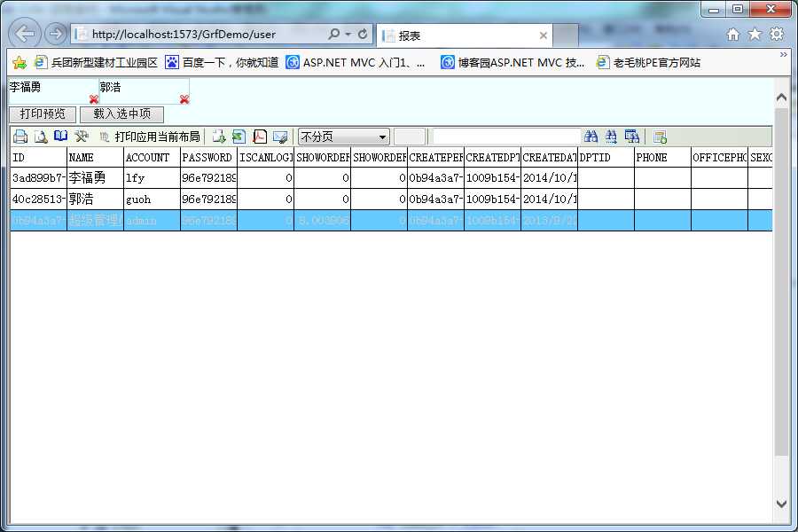Click the NAME column header
This screenshot has width=798, height=532.
pos(95,157)
